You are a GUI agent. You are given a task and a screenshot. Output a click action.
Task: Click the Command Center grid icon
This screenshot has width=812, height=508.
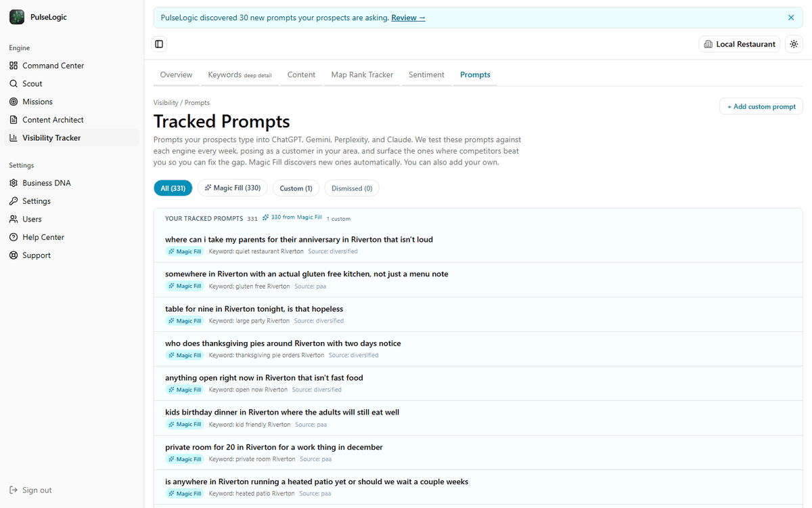click(14, 66)
